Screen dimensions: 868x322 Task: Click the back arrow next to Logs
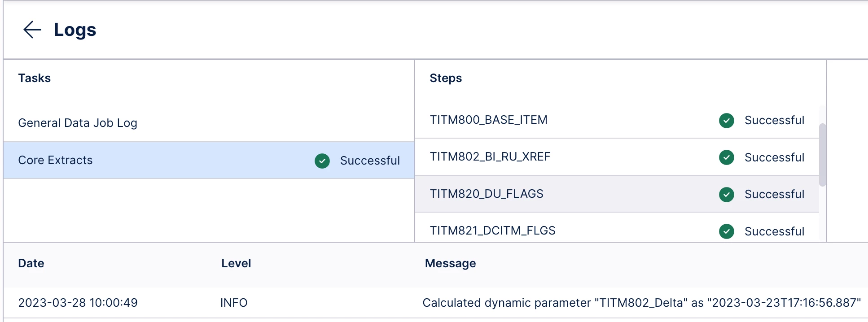(x=32, y=30)
